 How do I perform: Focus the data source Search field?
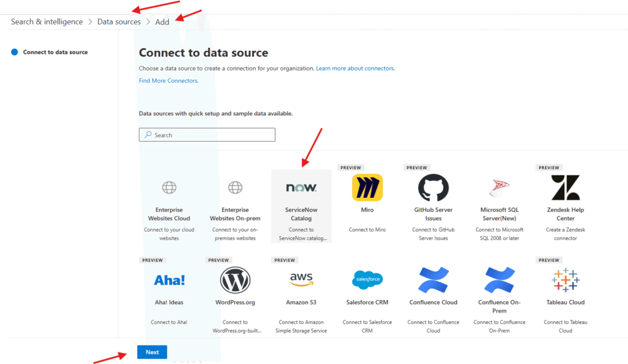coord(207,135)
